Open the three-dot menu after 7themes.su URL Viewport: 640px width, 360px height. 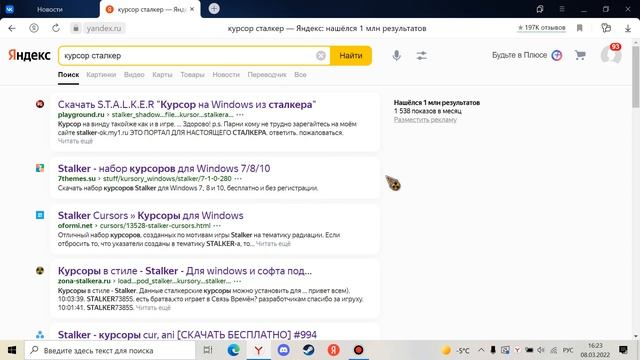(238, 178)
